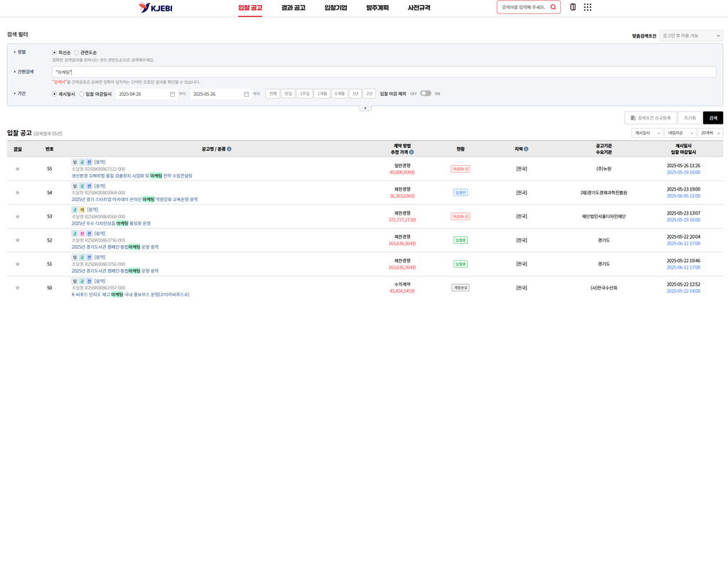Star the row numbered 51

coord(18,264)
